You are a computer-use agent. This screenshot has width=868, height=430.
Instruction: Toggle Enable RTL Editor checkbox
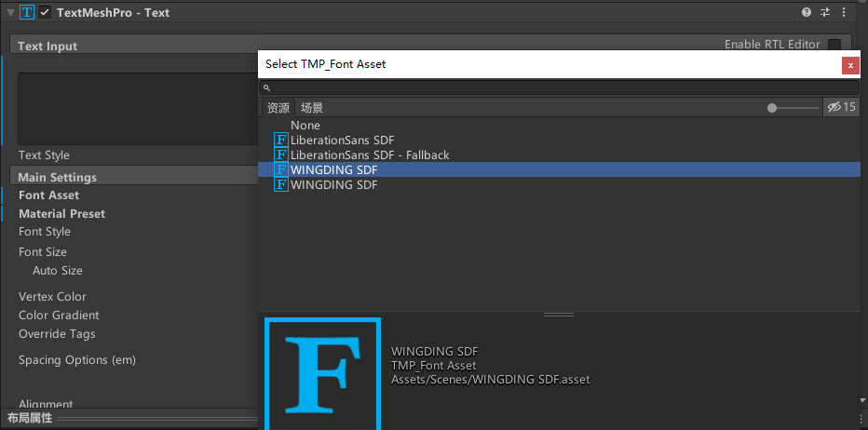click(x=834, y=45)
